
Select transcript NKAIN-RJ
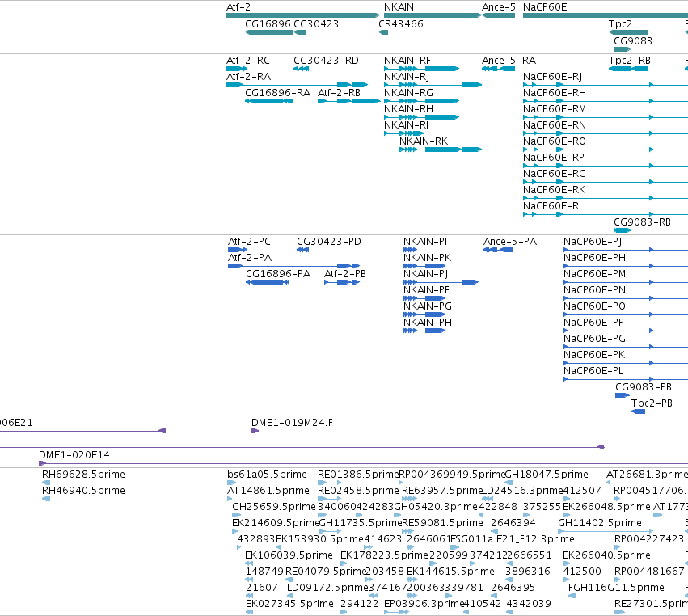[x=433, y=85]
